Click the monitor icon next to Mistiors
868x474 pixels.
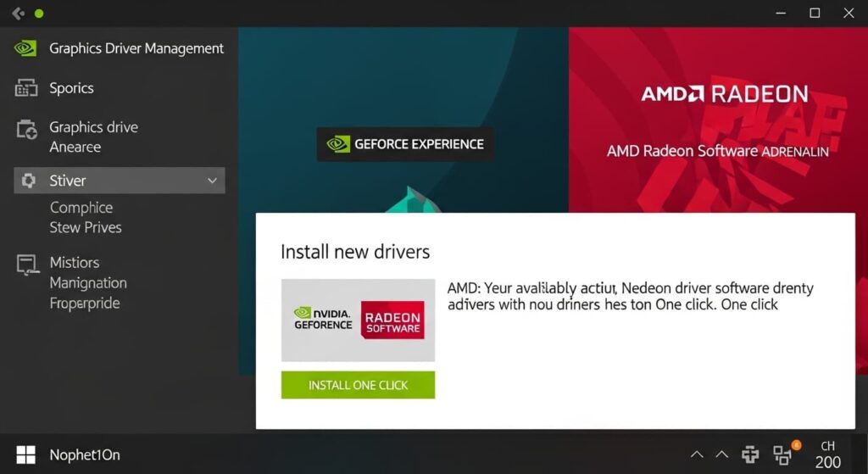[x=27, y=265]
